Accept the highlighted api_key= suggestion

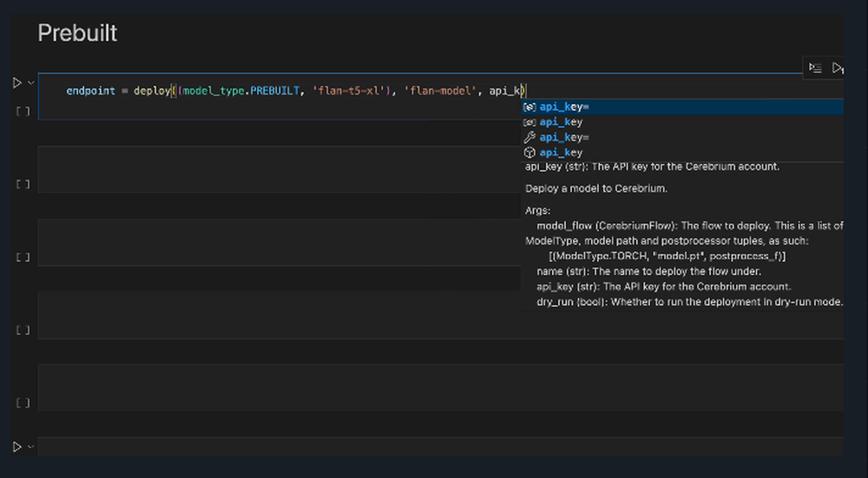tap(682, 107)
